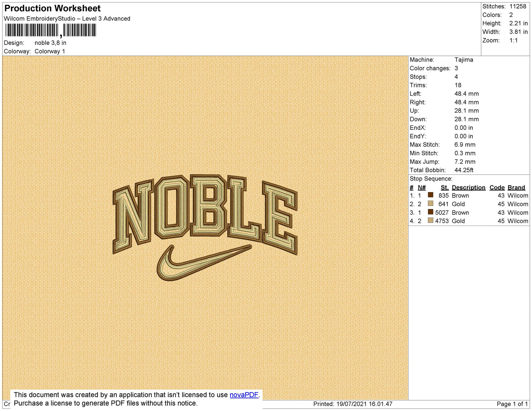Screen dimensions: 532x411
Task: Select the stitches count 11258
Action: pos(518,6)
